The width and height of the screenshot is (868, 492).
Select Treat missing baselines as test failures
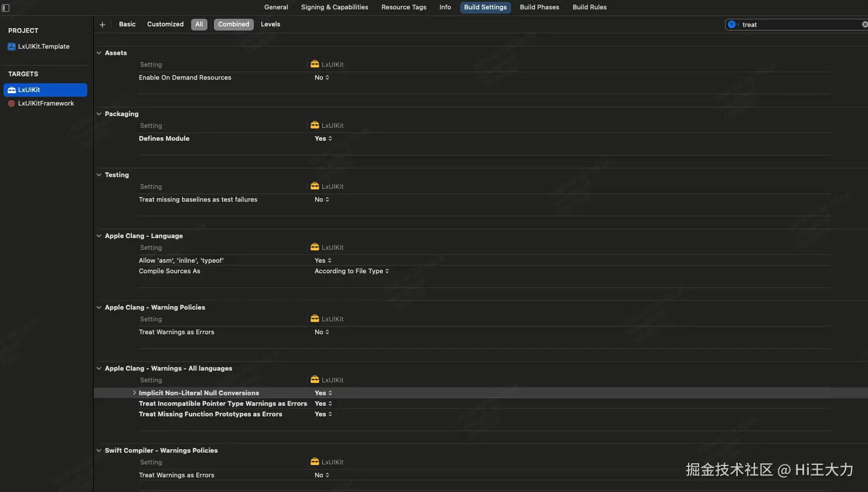[198, 199]
